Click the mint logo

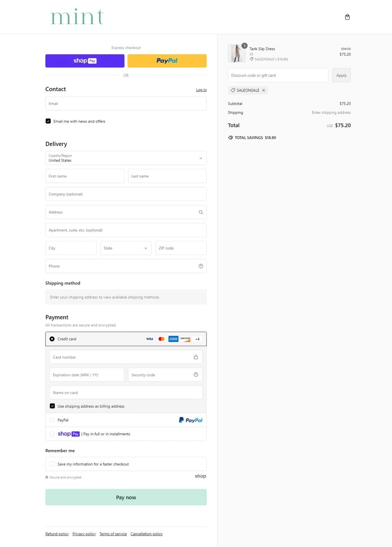(77, 17)
